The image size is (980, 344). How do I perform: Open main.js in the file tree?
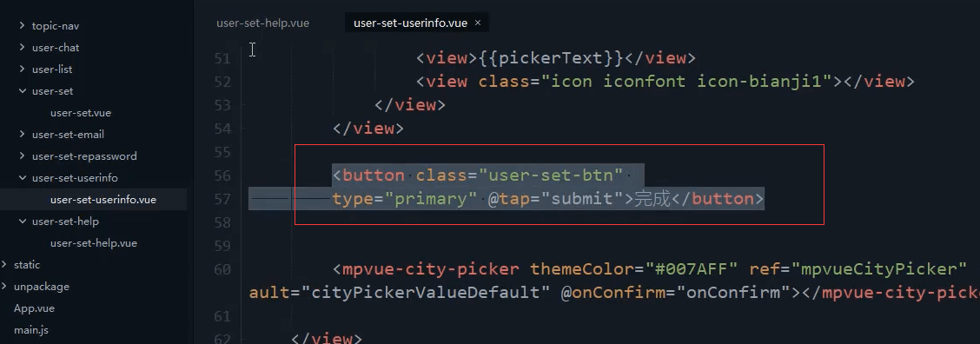tap(31, 330)
